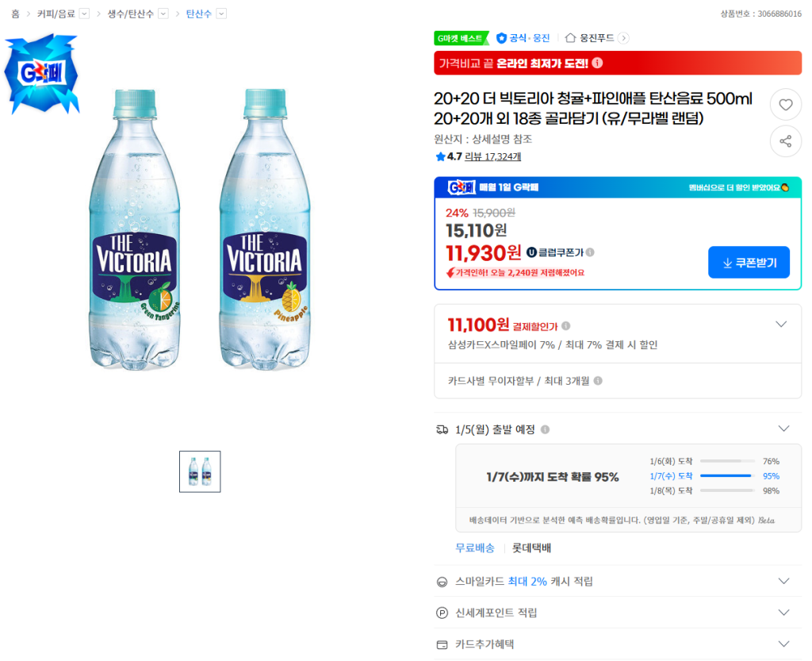Expand the 신세계포인트 적립 section

point(783,613)
